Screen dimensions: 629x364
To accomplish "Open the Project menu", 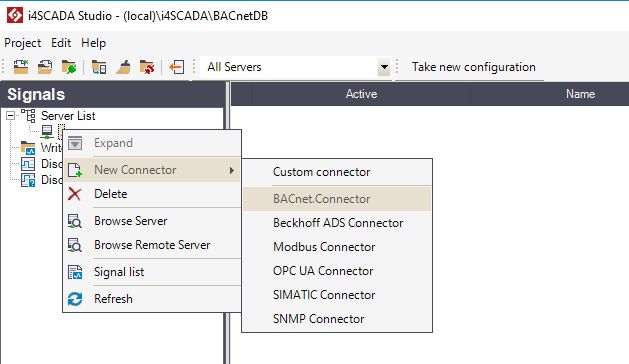I will pyautogui.click(x=22, y=43).
